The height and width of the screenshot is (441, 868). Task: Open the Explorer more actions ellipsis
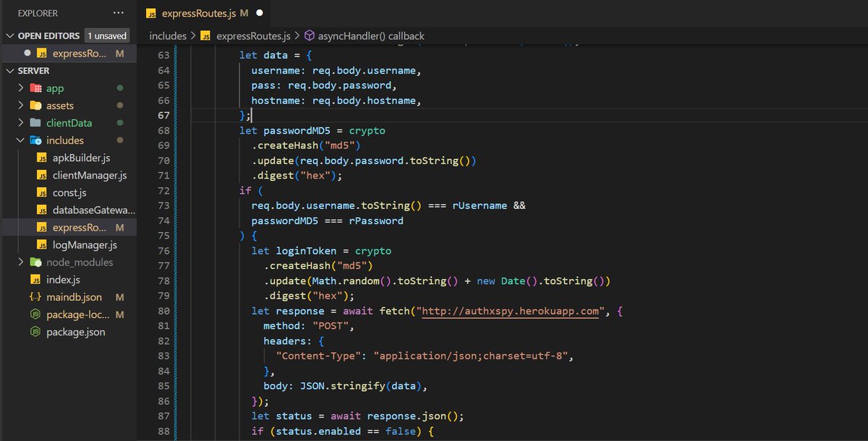(x=119, y=13)
